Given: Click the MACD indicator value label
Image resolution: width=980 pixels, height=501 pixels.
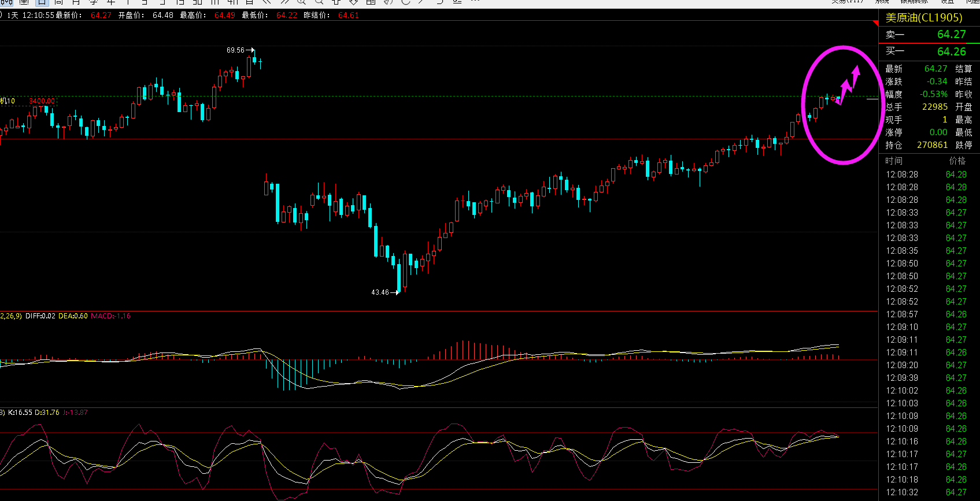Looking at the screenshot, I should [x=111, y=316].
